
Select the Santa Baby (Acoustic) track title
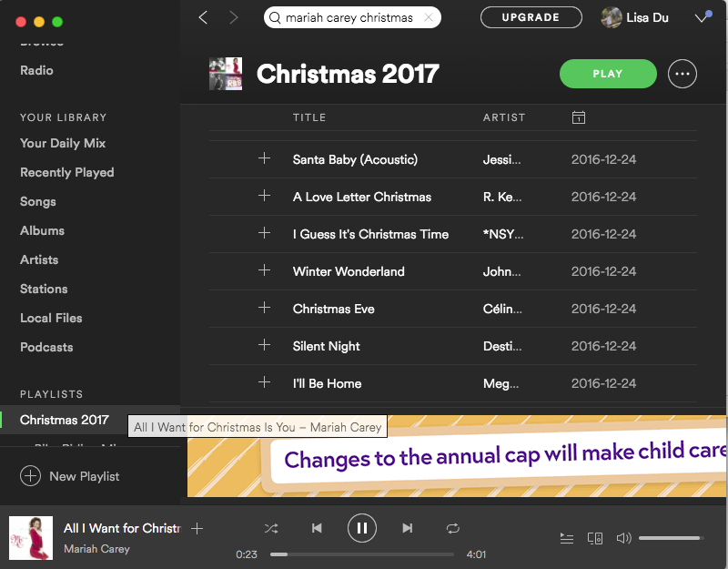pyautogui.click(x=355, y=159)
